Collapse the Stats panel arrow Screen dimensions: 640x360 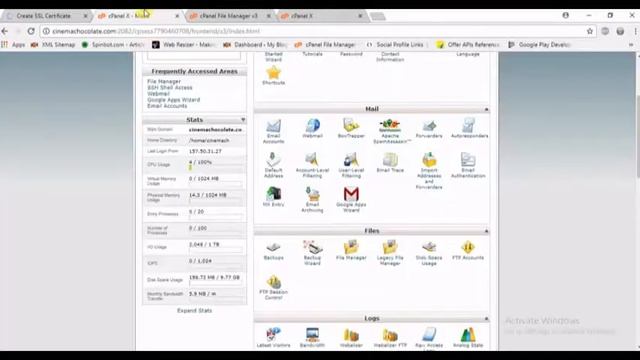(x=243, y=120)
